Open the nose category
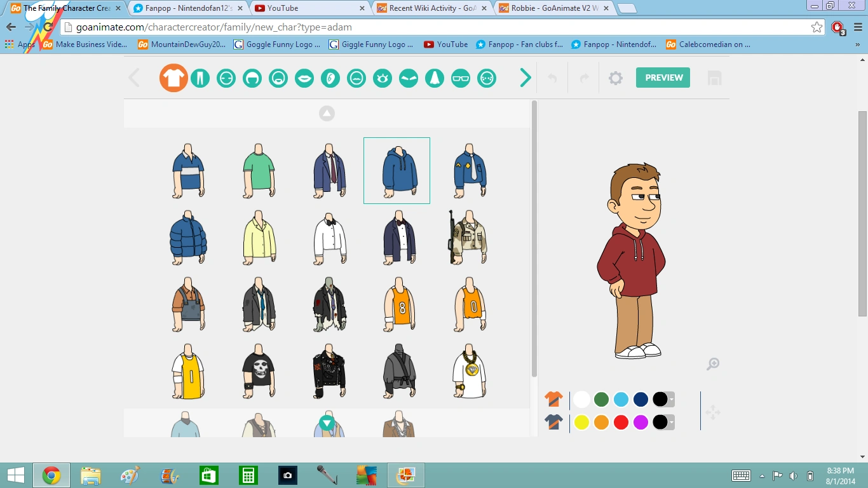This screenshot has width=868, height=488. (435, 78)
